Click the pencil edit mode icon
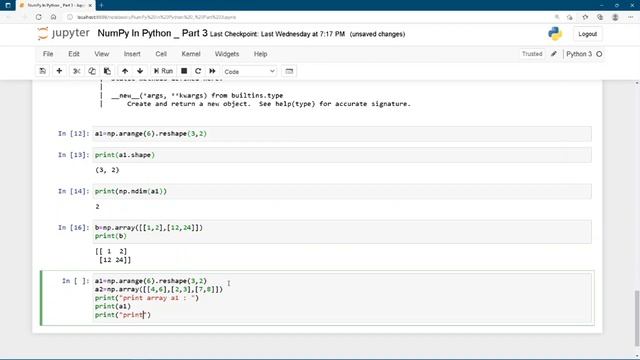 [554, 54]
